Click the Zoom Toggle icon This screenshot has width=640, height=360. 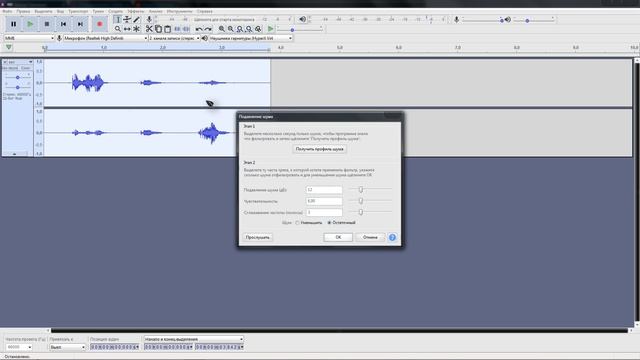tap(258, 29)
